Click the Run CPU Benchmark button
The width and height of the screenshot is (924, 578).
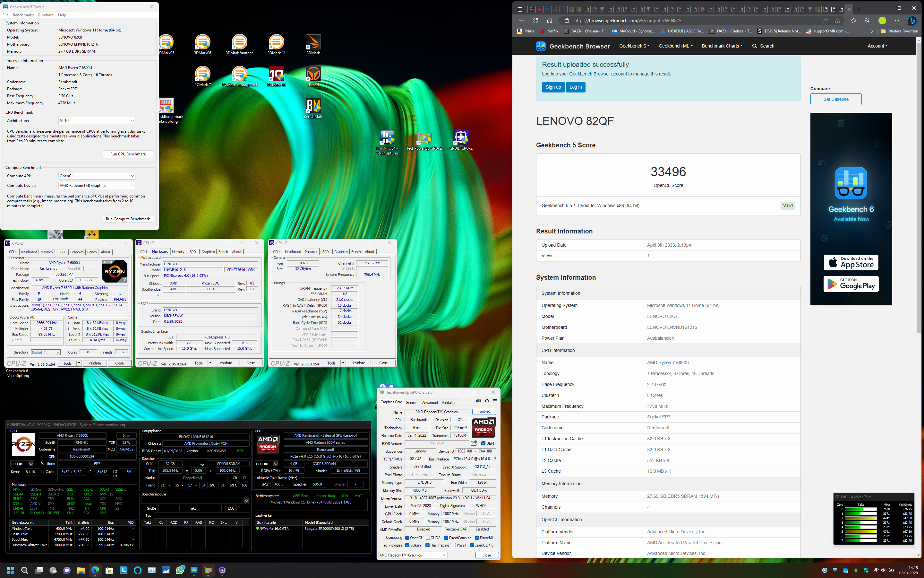point(128,154)
